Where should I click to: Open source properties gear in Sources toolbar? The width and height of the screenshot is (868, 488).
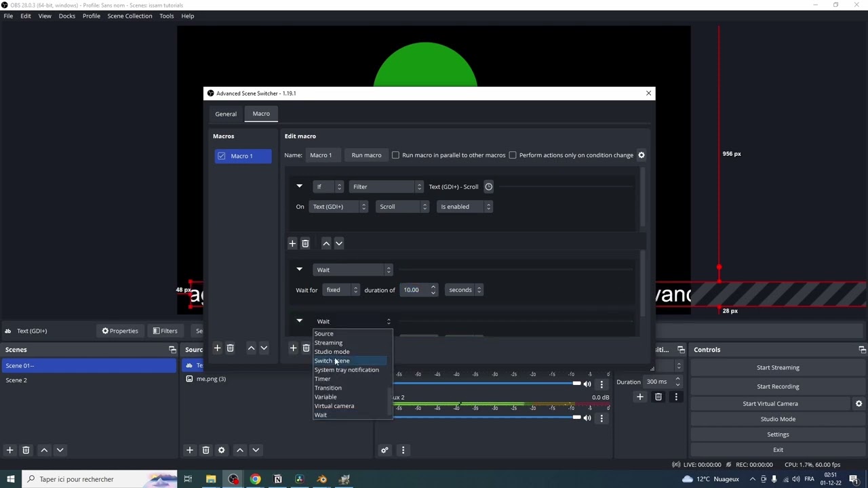coord(221,450)
